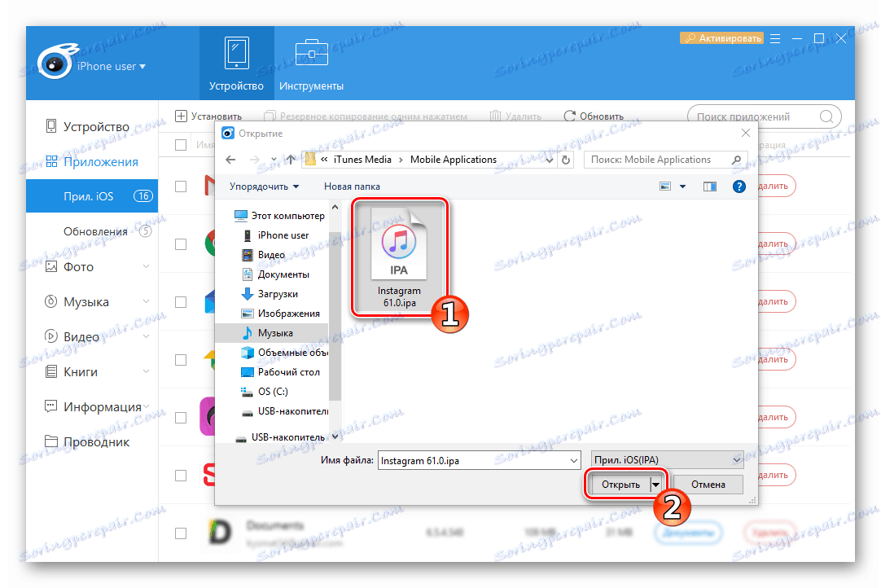
Task: Toggle the select-all checkbox in app list header
Action: pos(181,144)
